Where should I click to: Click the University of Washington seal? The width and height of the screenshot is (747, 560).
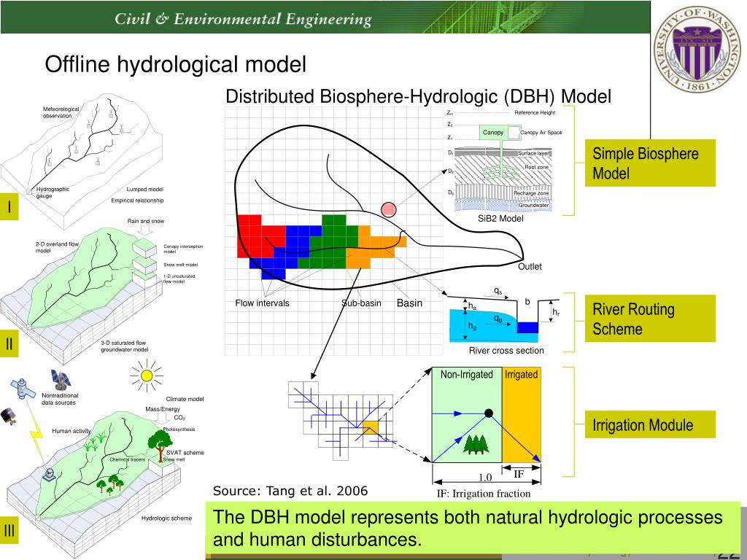697,50
